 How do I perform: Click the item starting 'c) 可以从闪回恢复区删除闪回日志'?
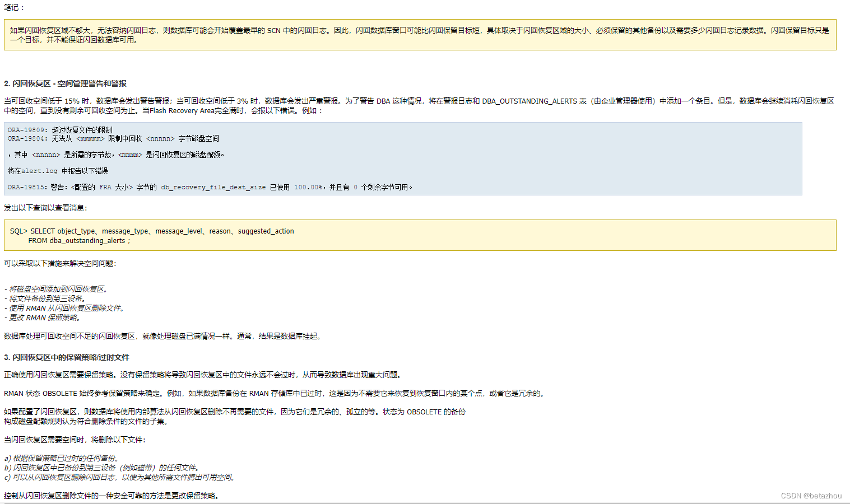[x=120, y=477]
